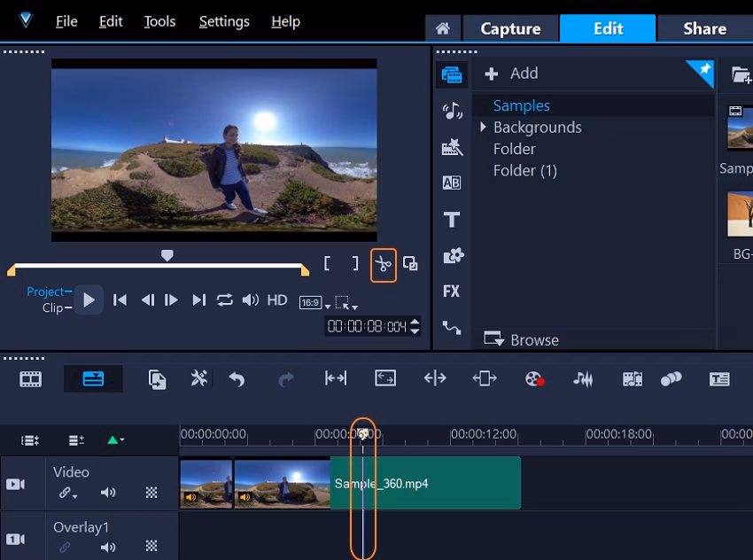This screenshot has height=560, width=753.
Task: Open the Tools menu
Action: tap(159, 21)
